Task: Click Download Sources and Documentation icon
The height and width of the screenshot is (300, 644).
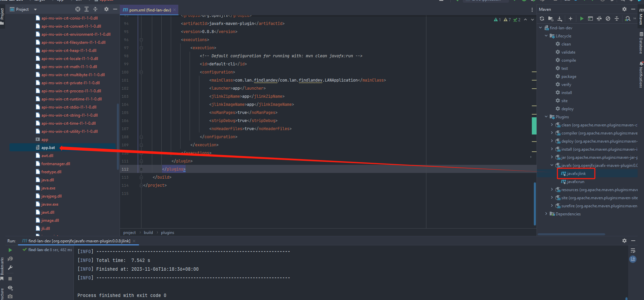Action: [x=559, y=19]
